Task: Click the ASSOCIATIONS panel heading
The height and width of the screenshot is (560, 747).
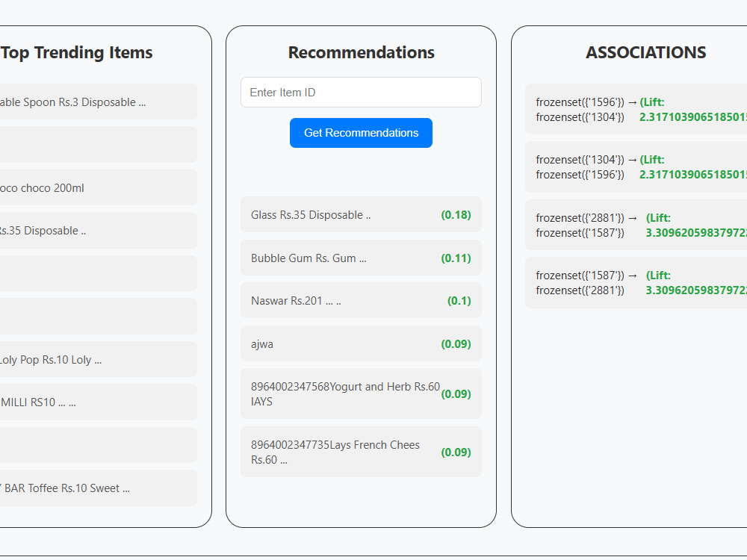Action: pyautogui.click(x=645, y=52)
